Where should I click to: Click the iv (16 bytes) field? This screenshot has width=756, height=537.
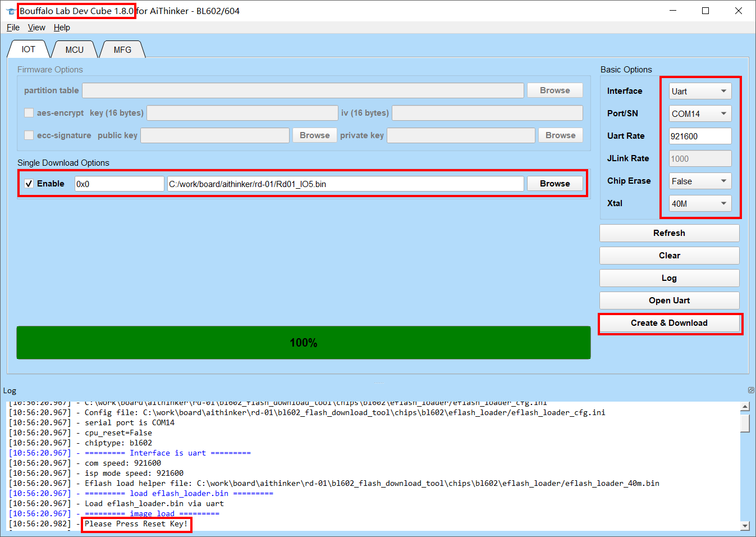(487, 113)
